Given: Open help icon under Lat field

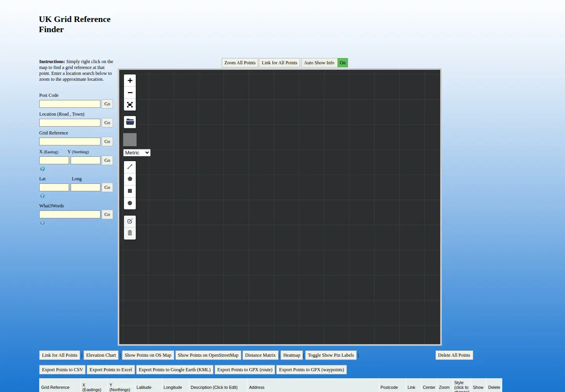Looking at the screenshot, I should [42, 196].
